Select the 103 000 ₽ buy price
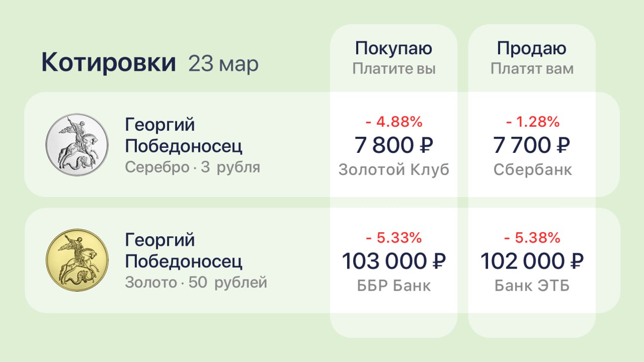This screenshot has width=644, height=362. (x=394, y=261)
